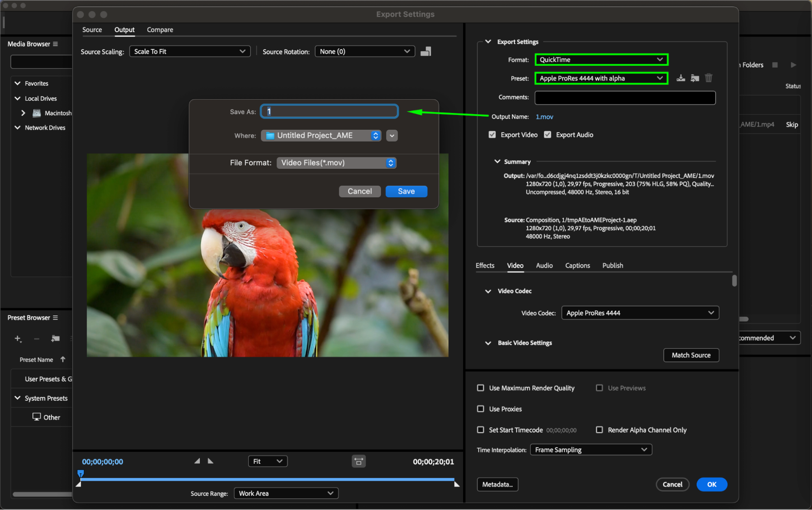This screenshot has width=812, height=510.
Task: Open the Video Codec Apple ProRes 4444 dropdown
Action: click(640, 313)
